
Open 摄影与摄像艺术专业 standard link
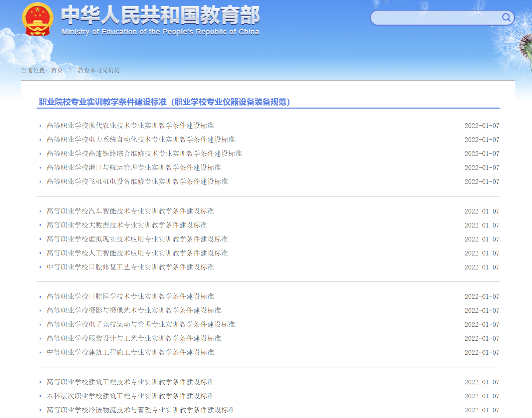coord(134,310)
